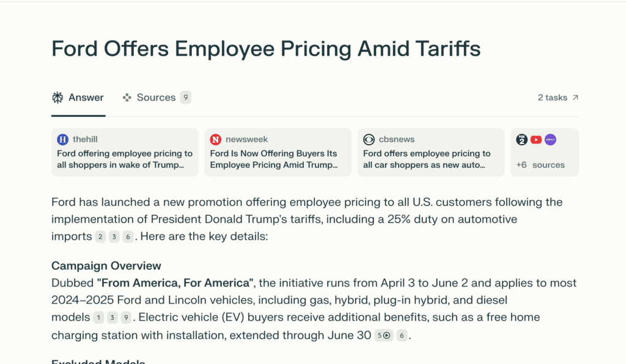Click the CBS News eye logo
The image size is (626, 364).
pyautogui.click(x=369, y=139)
